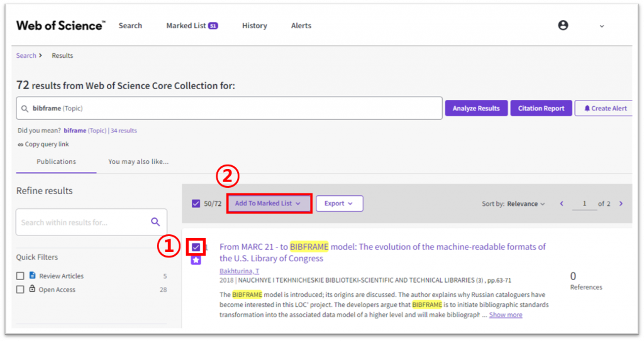This screenshot has width=644, height=341.
Task: Expand the Export dropdown
Action: (x=339, y=203)
